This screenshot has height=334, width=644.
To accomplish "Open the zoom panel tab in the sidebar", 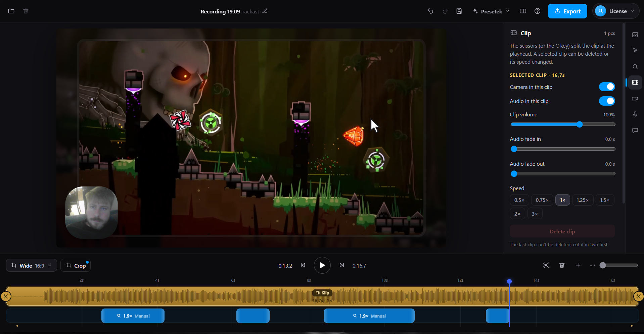I will [635, 67].
